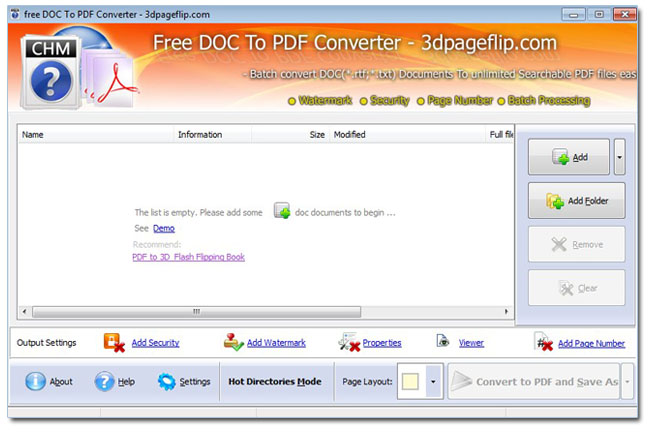Expand the Page Layout dropdown

click(433, 382)
